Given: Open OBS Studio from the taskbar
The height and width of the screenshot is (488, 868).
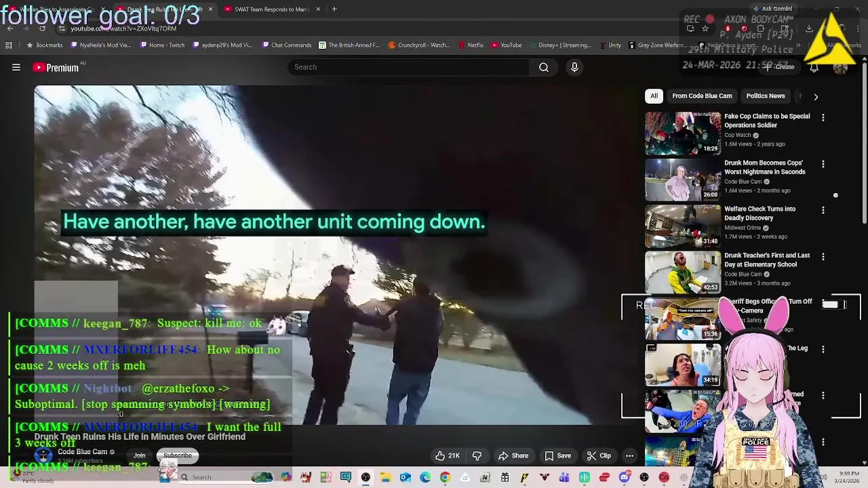Looking at the screenshot, I should [366, 477].
